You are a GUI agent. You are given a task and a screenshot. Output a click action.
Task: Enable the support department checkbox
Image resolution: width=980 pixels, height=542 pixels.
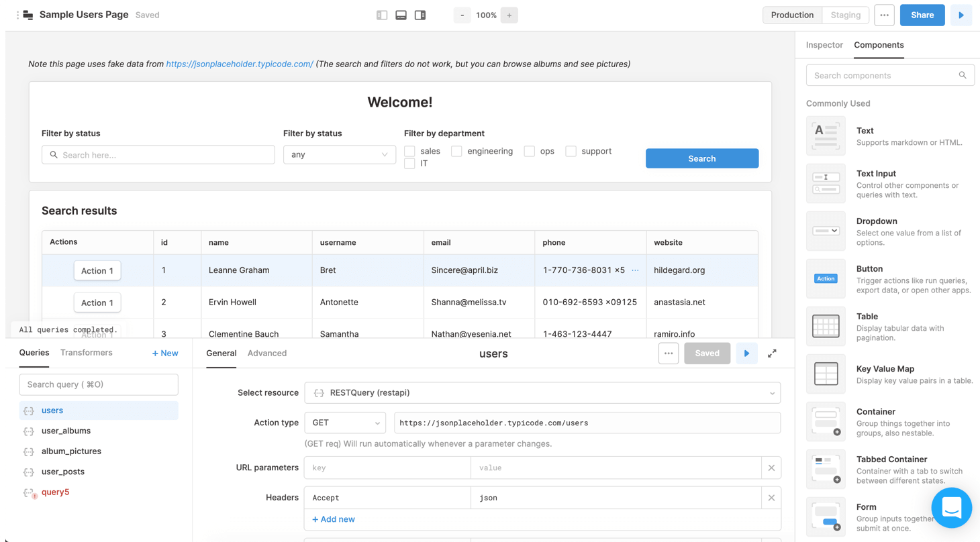(571, 151)
